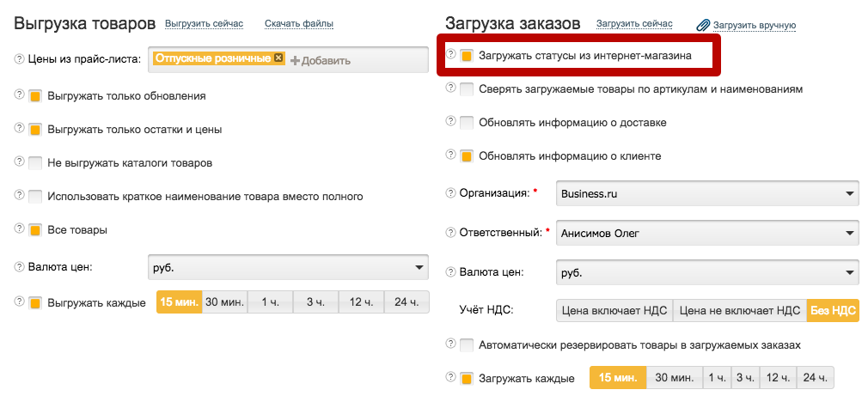Screen dimensions: 868x402
Task: Enable Сверять загружаемые товары по артикулам checkbox
Action: tap(467, 88)
